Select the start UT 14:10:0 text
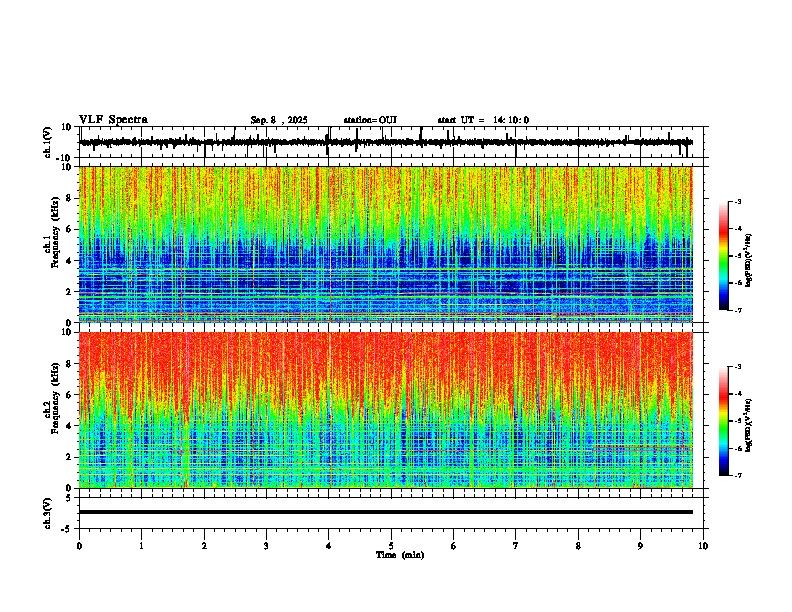The width and height of the screenshot is (792, 612). coord(483,120)
